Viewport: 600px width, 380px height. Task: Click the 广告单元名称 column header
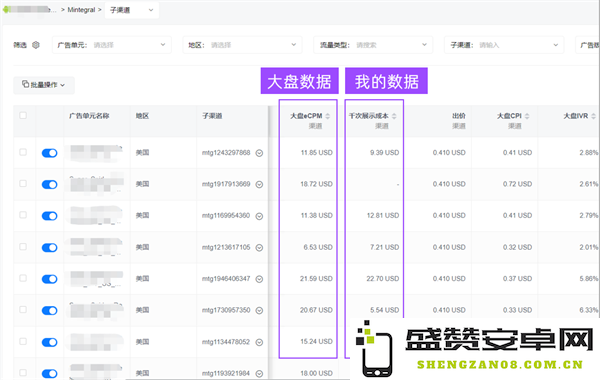tap(89, 116)
